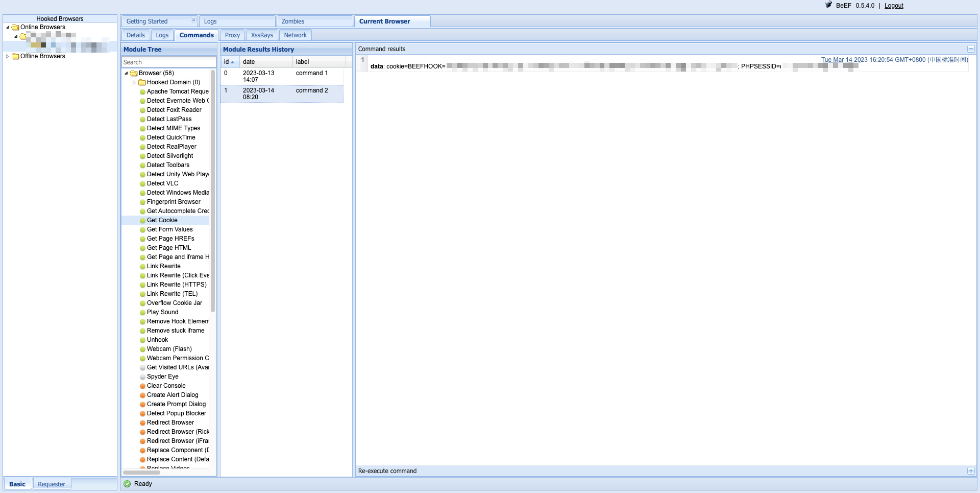Click the green icon beside Get Cookie
Image resolution: width=980 pixels, height=493 pixels.
pos(143,221)
